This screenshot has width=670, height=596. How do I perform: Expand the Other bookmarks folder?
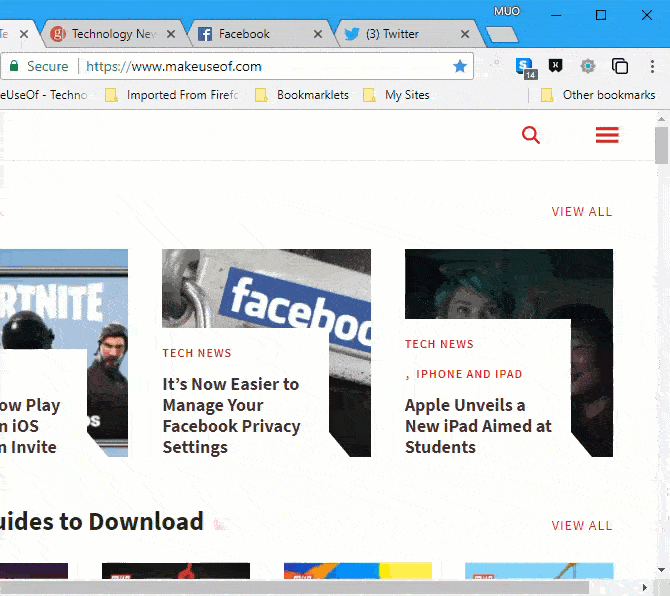pos(598,95)
